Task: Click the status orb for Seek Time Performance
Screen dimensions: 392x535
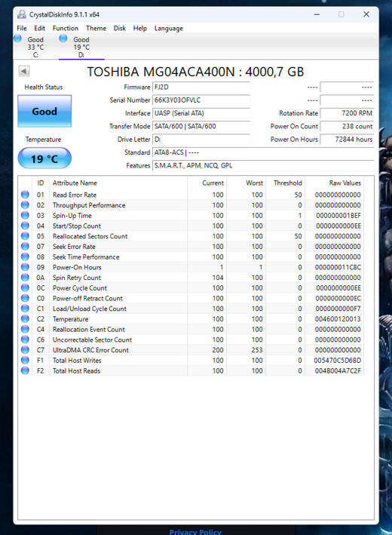Action: pos(25,257)
